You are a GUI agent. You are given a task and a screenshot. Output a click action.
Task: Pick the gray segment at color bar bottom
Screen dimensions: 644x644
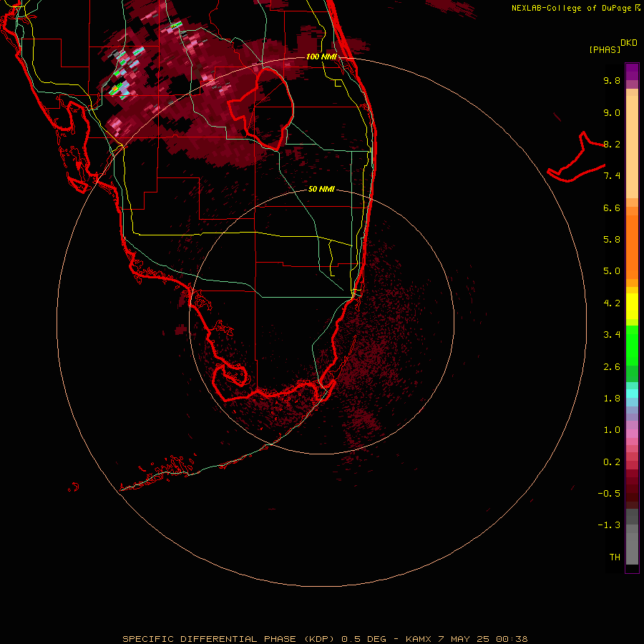click(632, 548)
